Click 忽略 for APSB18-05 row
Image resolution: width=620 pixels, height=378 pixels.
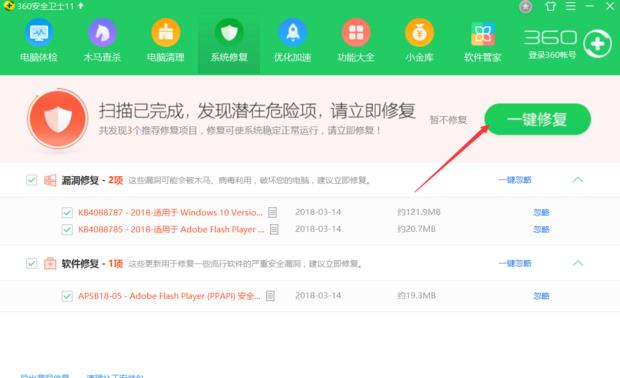point(541,296)
